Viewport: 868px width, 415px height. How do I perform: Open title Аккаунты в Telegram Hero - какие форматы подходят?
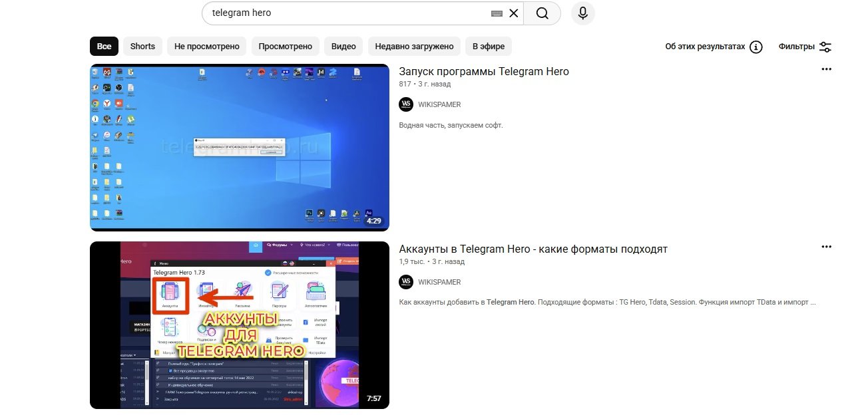click(x=533, y=249)
